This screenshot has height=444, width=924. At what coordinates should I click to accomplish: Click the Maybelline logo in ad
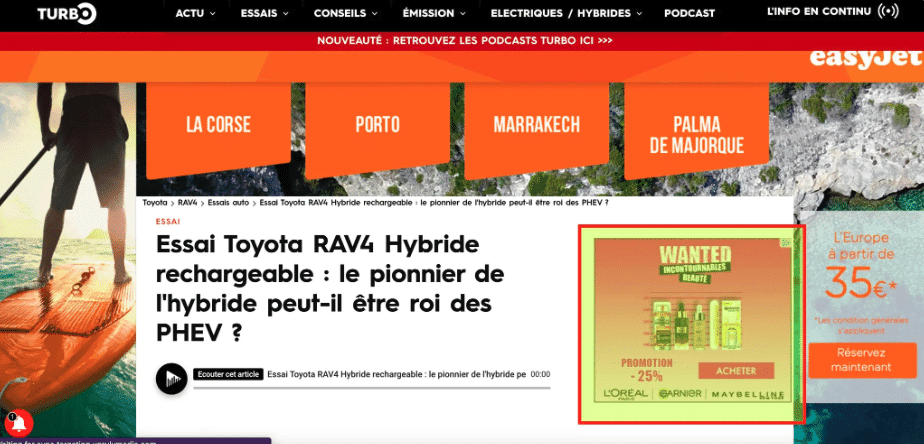tap(748, 394)
